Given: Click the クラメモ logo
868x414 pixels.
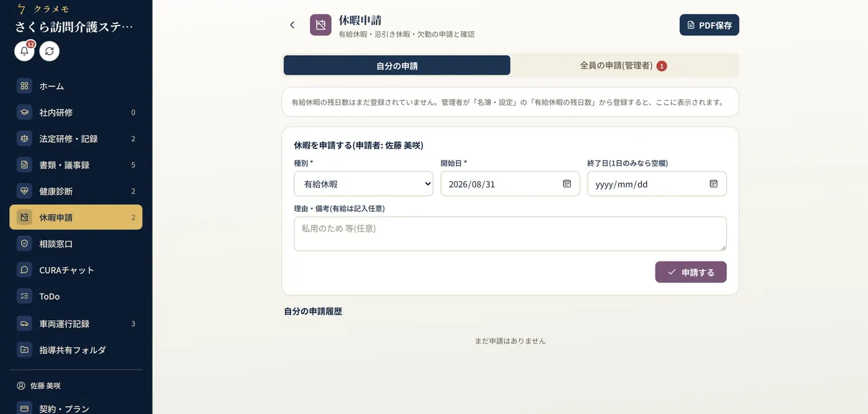Looking at the screenshot, I should click(42, 9).
